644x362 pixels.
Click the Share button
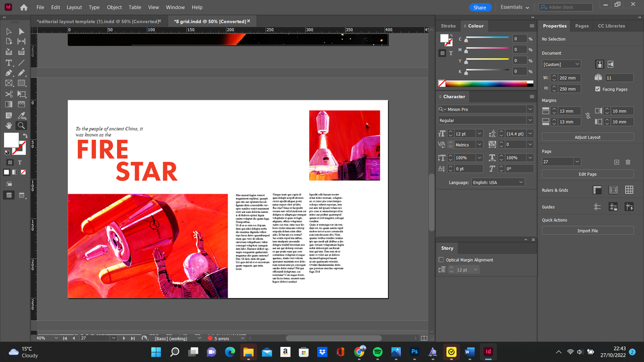(x=479, y=8)
